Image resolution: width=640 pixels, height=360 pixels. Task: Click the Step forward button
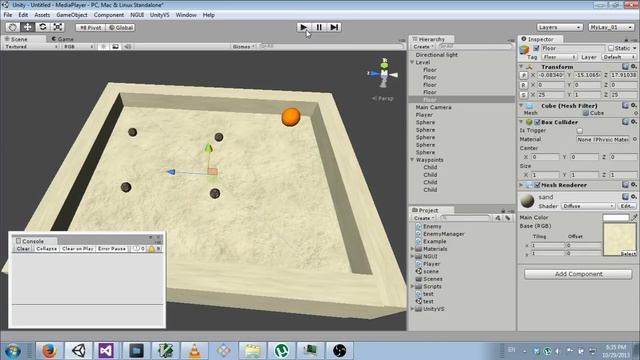334,27
